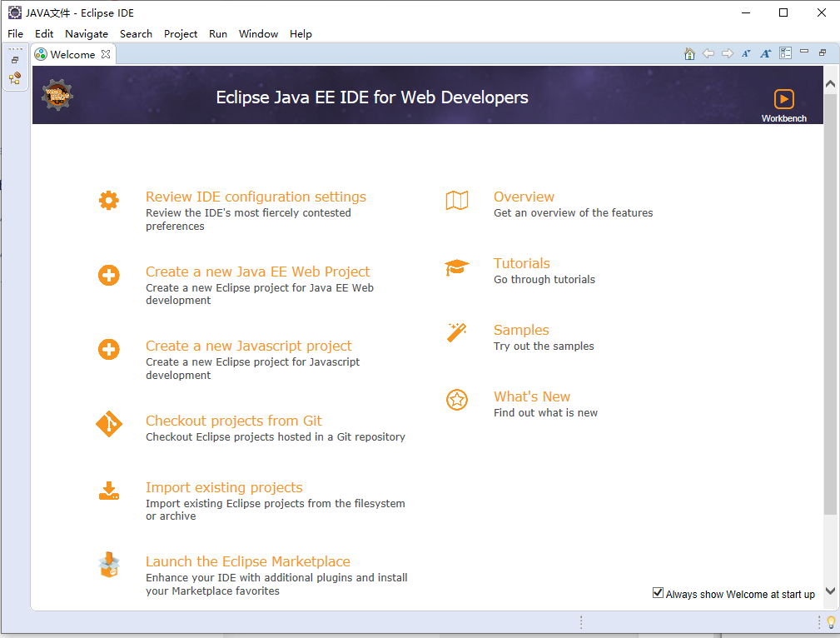The image size is (840, 638).
Task: Maximize the Eclipse IDE window
Action: [x=783, y=12]
